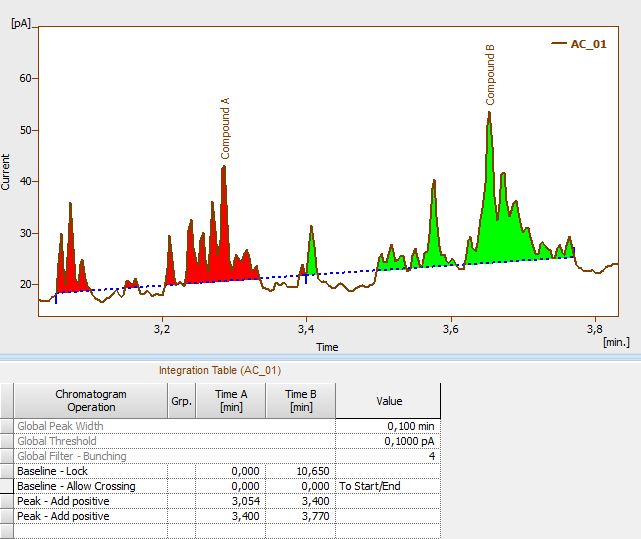
Task: Edit the 0,1000 pA value cell
Action: pyautogui.click(x=388, y=441)
